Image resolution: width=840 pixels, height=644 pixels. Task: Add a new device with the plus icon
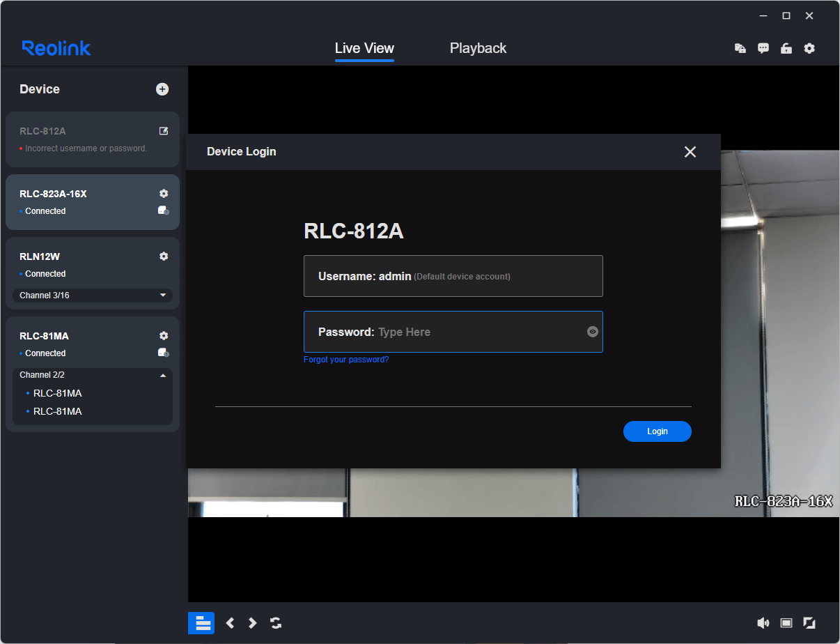(162, 89)
